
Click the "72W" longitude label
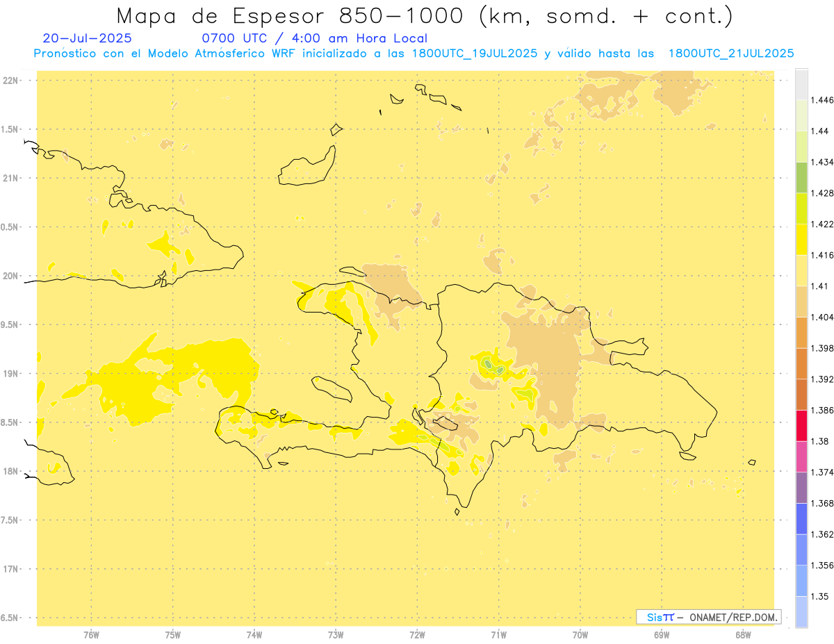417,635
